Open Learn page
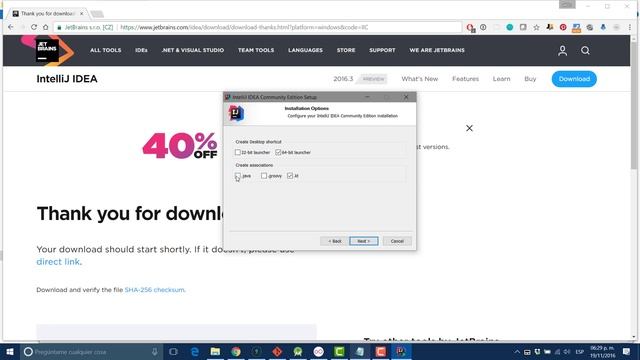This screenshot has width=640, height=360. [501, 79]
